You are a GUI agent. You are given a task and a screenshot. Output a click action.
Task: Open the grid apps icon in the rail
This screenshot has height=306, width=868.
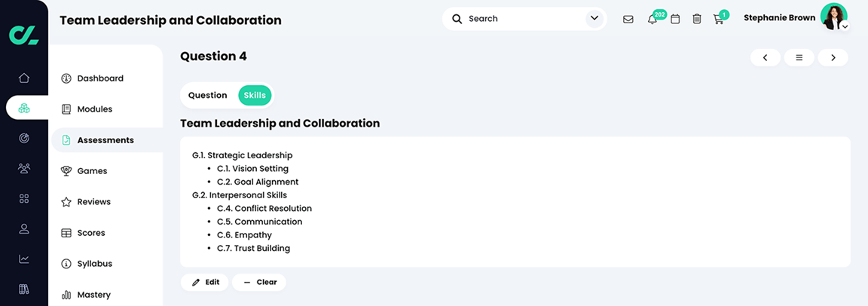click(x=24, y=199)
